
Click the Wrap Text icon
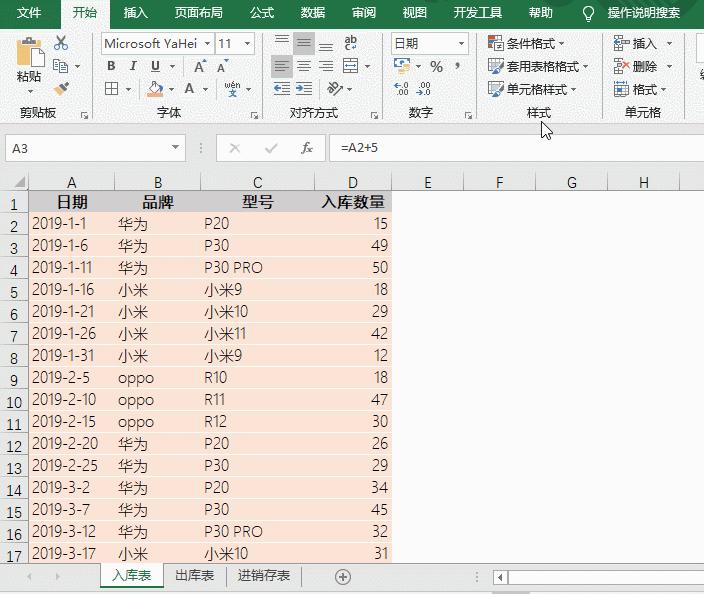coord(350,43)
